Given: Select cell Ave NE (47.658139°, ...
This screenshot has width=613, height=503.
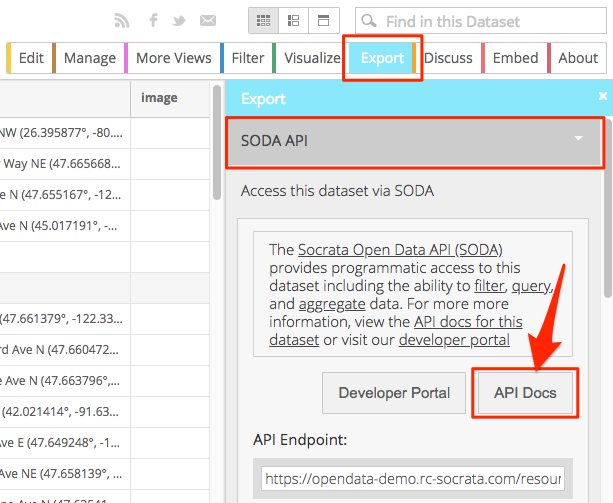Looking at the screenshot, I should [65, 474].
